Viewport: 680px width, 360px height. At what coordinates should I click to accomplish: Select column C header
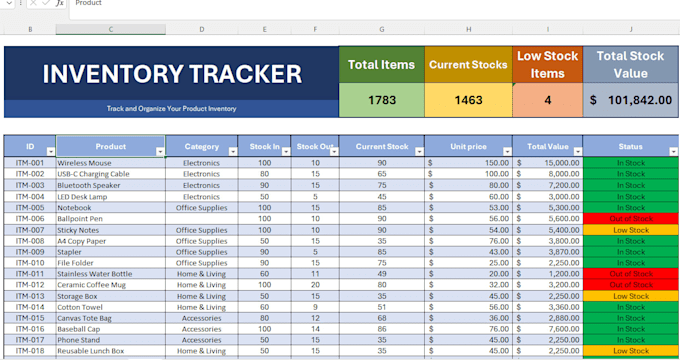tap(111, 29)
